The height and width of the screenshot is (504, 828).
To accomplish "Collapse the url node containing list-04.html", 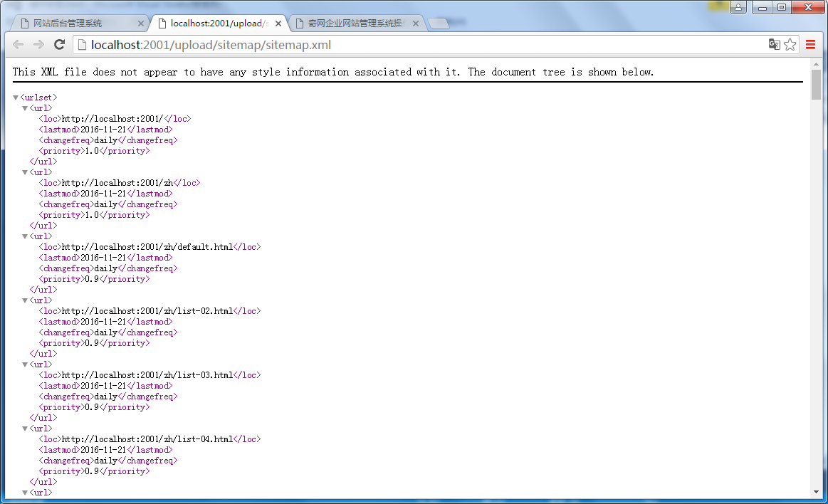I will [x=25, y=429].
